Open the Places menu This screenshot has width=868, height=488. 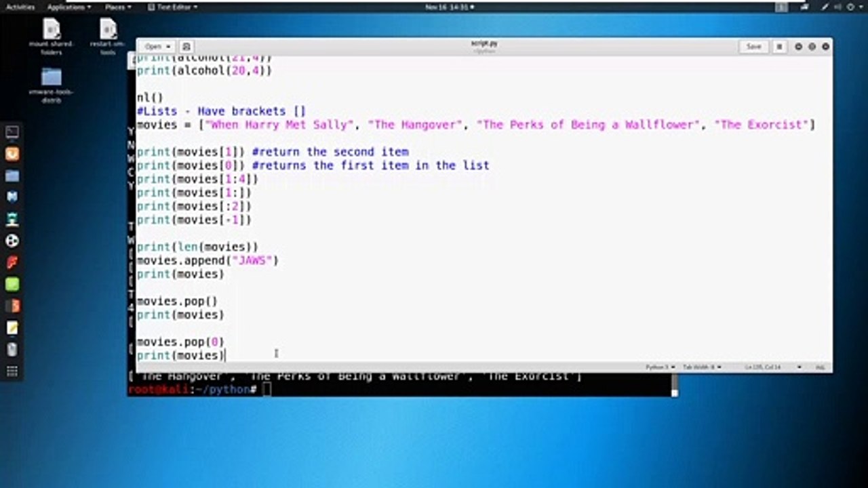(x=117, y=7)
